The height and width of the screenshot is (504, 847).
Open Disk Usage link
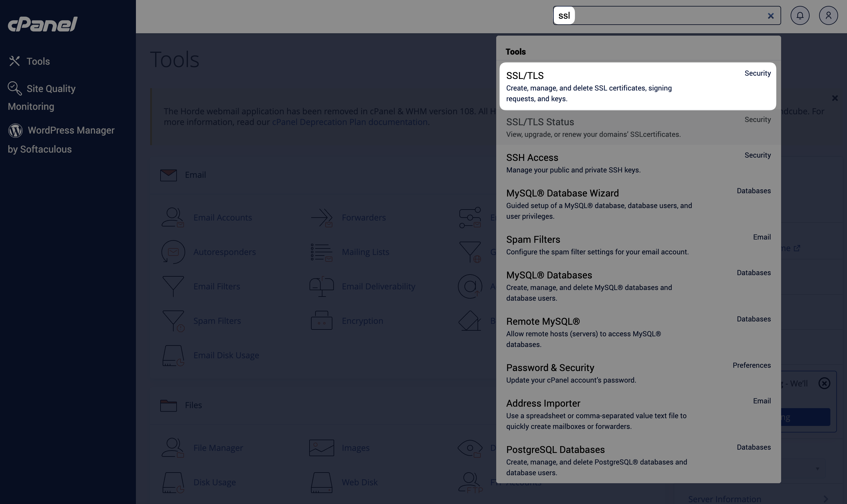215,482
